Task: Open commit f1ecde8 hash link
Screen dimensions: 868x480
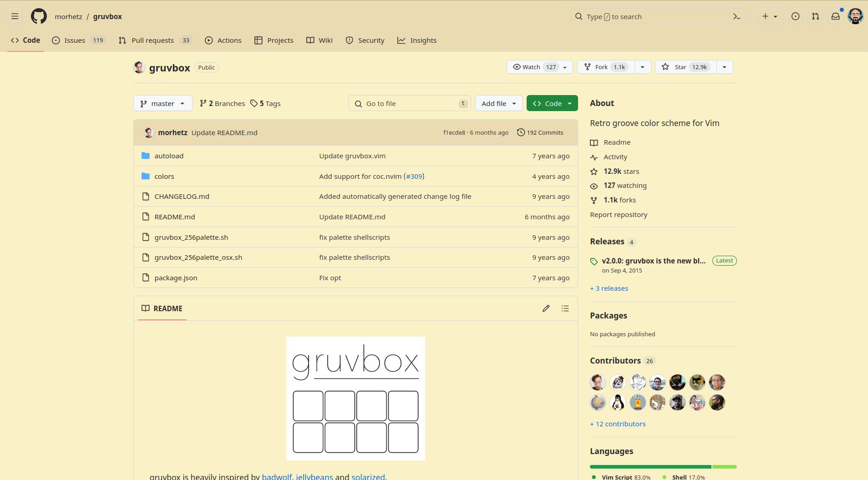Action: click(454, 132)
